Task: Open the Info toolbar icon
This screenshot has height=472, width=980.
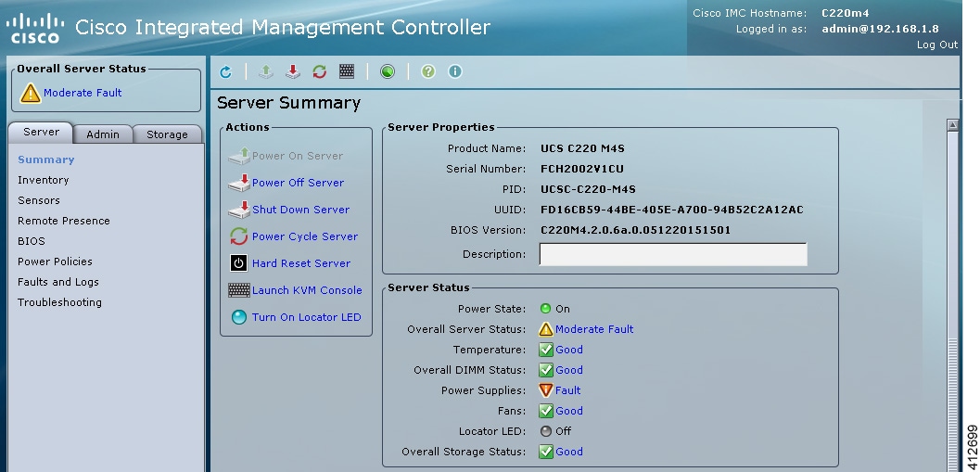Action: coord(455,71)
